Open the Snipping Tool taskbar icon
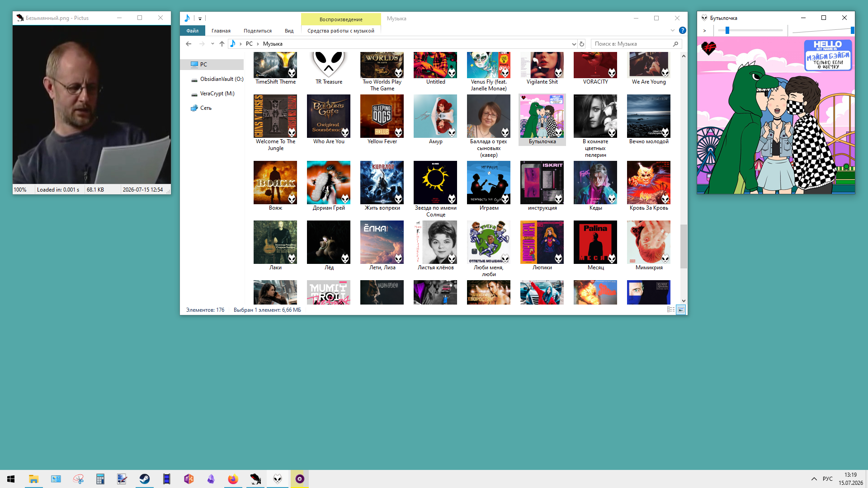The height and width of the screenshot is (488, 868). [78, 479]
